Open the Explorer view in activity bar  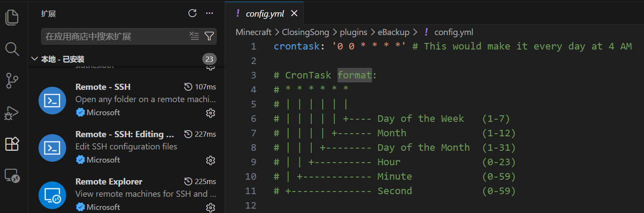coord(12,17)
